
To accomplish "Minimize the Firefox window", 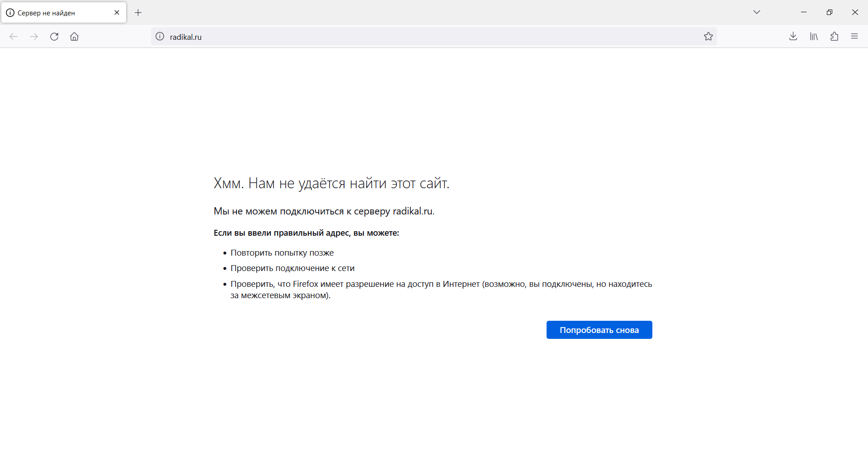I will click(x=804, y=12).
